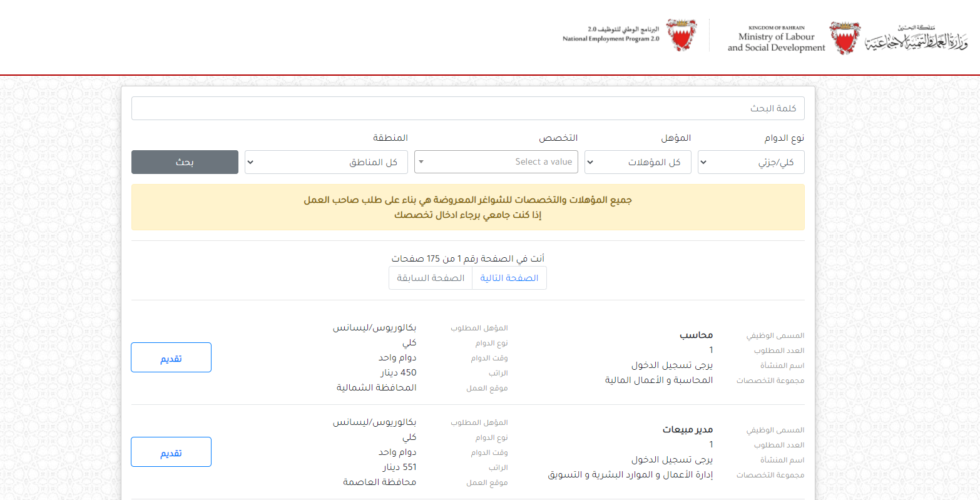Click the Arabic calligraphy ministry logo
This screenshot has height=500, width=980.
[917, 39]
